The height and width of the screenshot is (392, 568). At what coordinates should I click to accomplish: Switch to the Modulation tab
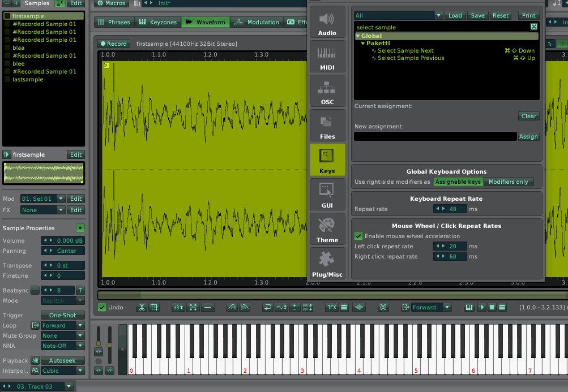point(257,22)
